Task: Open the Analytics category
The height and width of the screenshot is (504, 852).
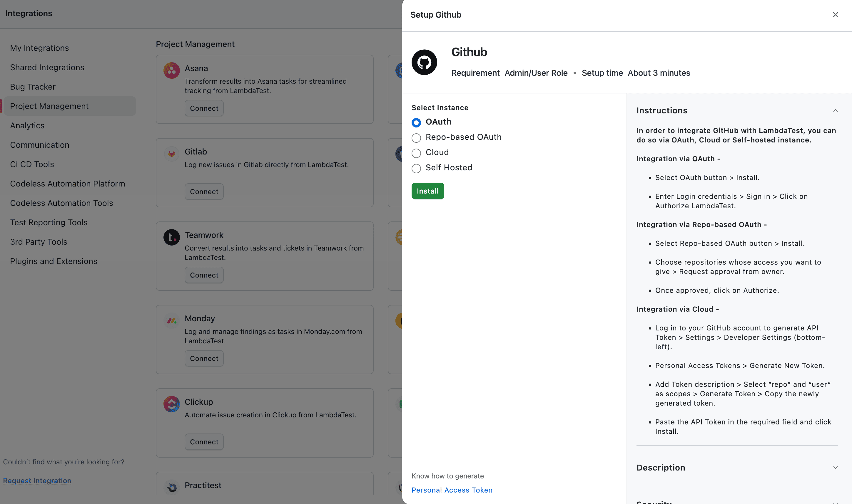Action: tap(27, 126)
